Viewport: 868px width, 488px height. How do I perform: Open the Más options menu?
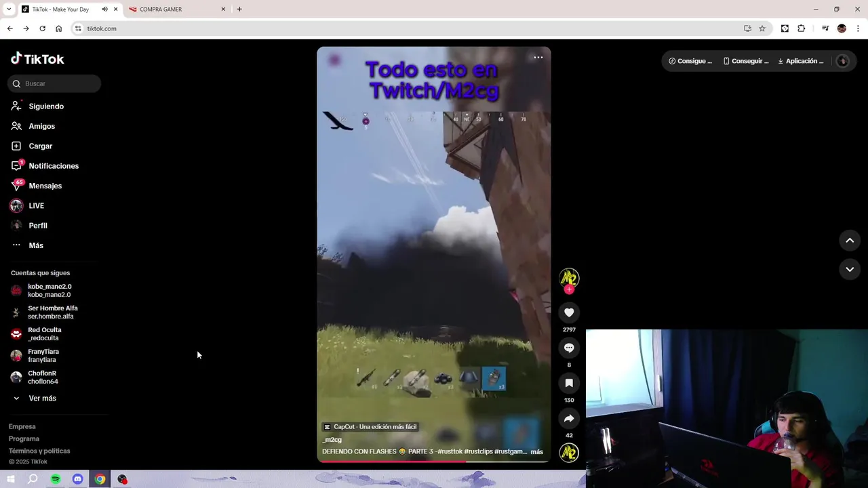[x=28, y=245]
